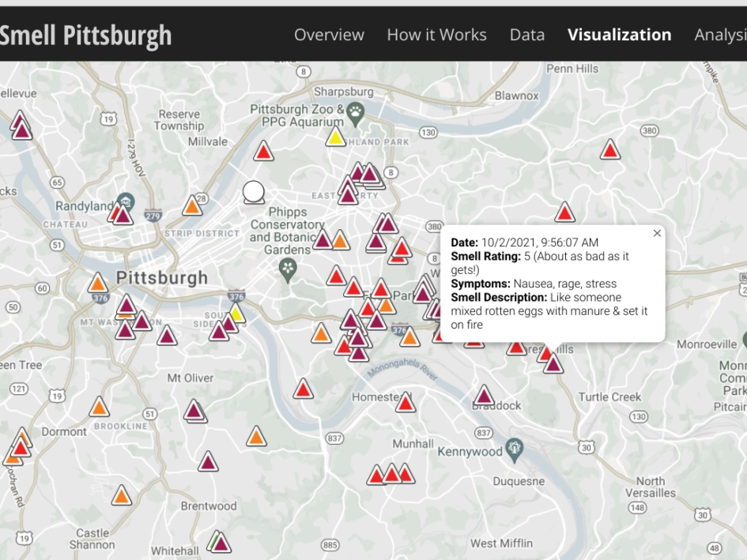Click the red triangle north of Strip District
This screenshot has height=560, width=747.
(x=263, y=151)
